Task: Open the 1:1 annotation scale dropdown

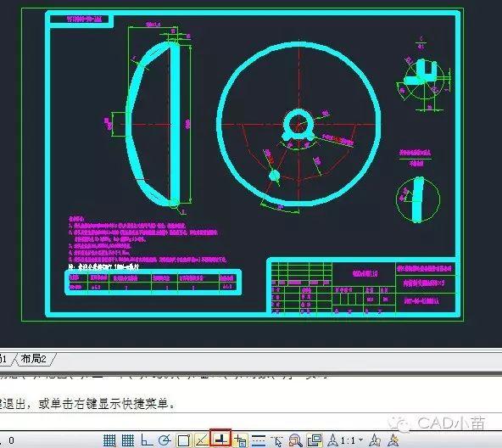Action: 351,440
